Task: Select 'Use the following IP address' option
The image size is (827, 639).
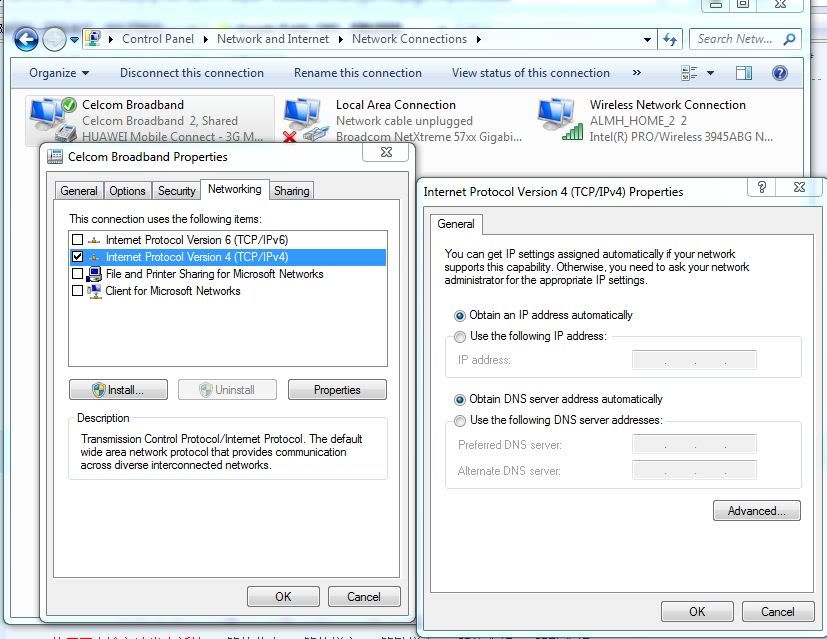Action: (x=460, y=337)
